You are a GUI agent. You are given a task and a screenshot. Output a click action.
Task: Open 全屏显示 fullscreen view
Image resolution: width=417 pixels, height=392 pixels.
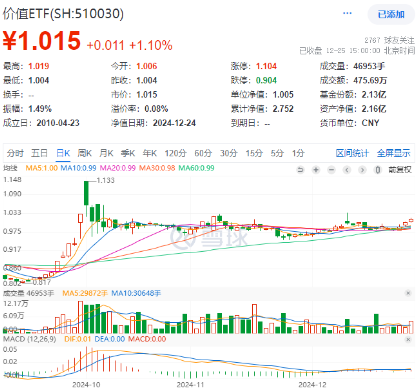(x=394, y=153)
